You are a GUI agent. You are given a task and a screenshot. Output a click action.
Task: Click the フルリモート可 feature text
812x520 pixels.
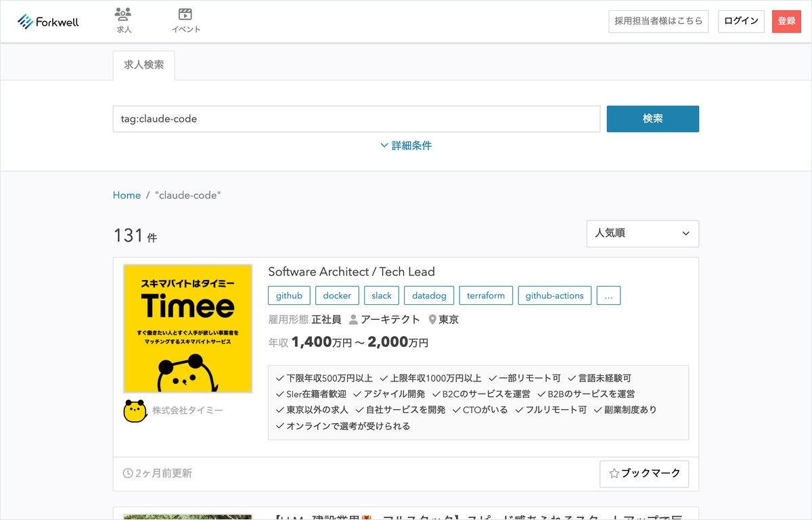point(556,410)
